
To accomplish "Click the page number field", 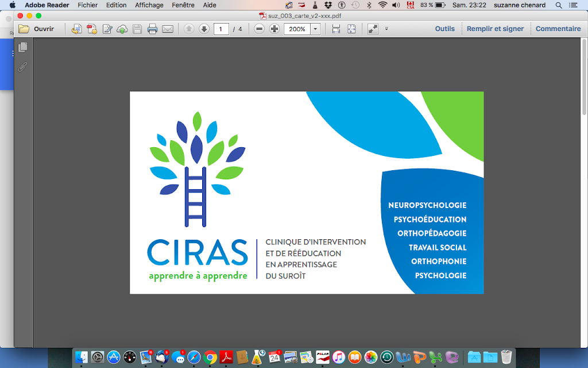I will tap(221, 29).
